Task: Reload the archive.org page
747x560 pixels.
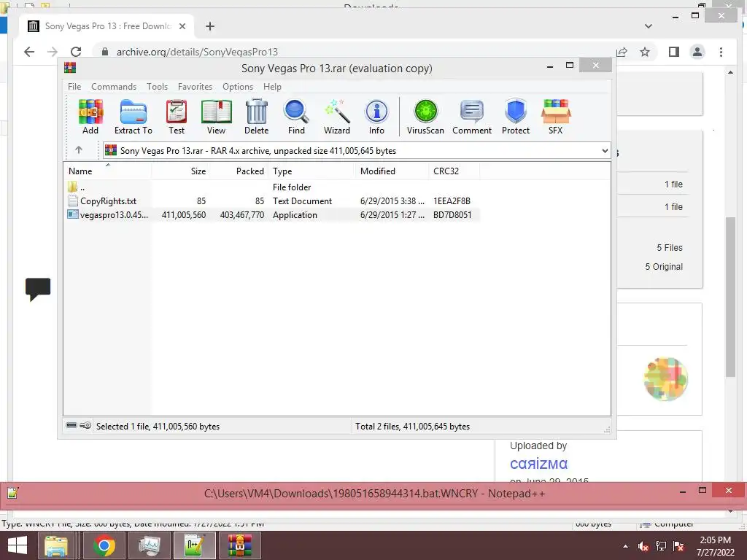Action: click(x=76, y=52)
